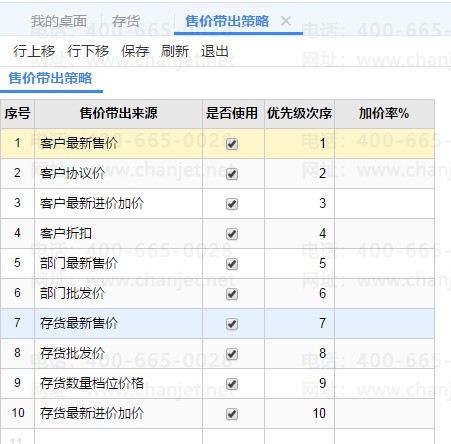Toggle 是否使用 checkbox for 存货数量档位价格

point(232,384)
